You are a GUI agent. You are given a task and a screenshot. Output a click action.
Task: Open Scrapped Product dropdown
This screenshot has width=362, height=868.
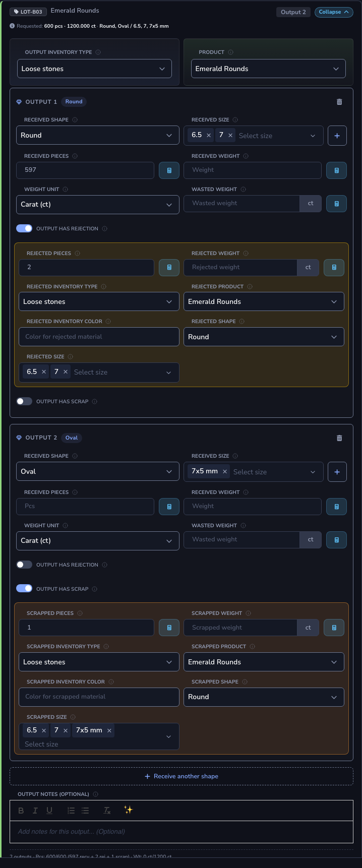click(264, 662)
